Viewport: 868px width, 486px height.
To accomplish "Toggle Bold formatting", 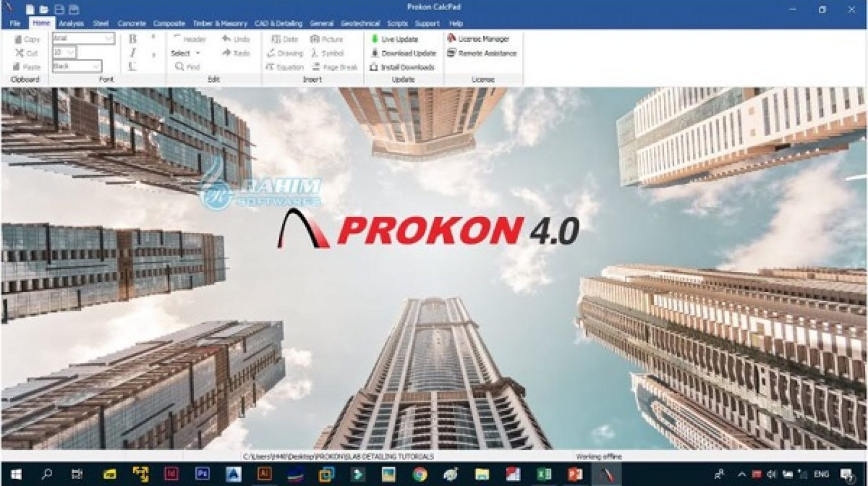I will click(x=132, y=39).
